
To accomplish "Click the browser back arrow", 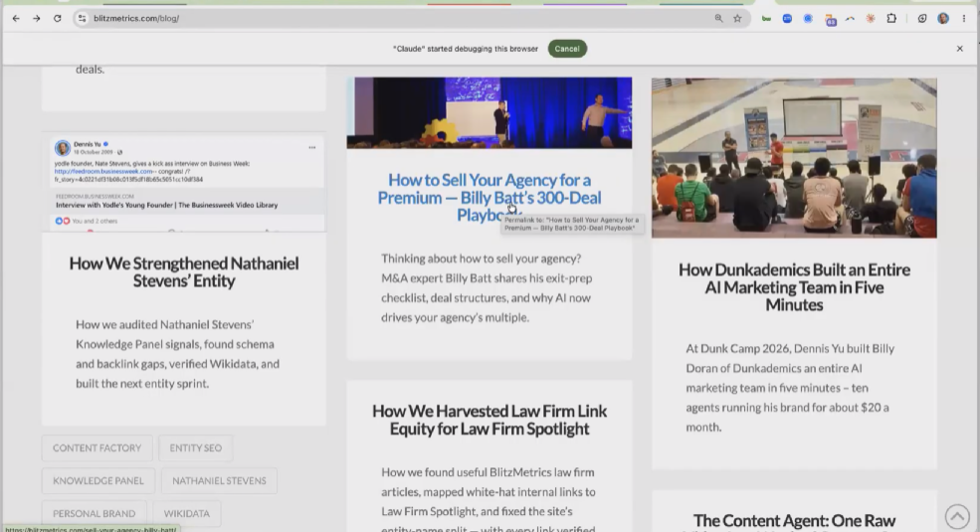I will [x=16, y=19].
